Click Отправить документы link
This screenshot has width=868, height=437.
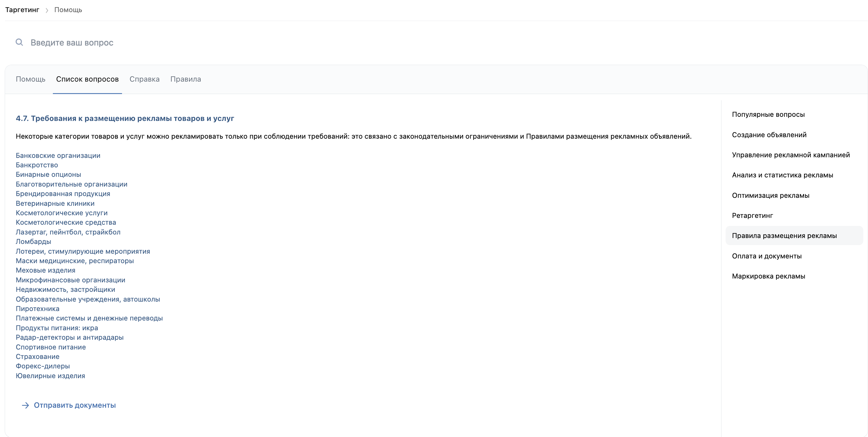(74, 405)
